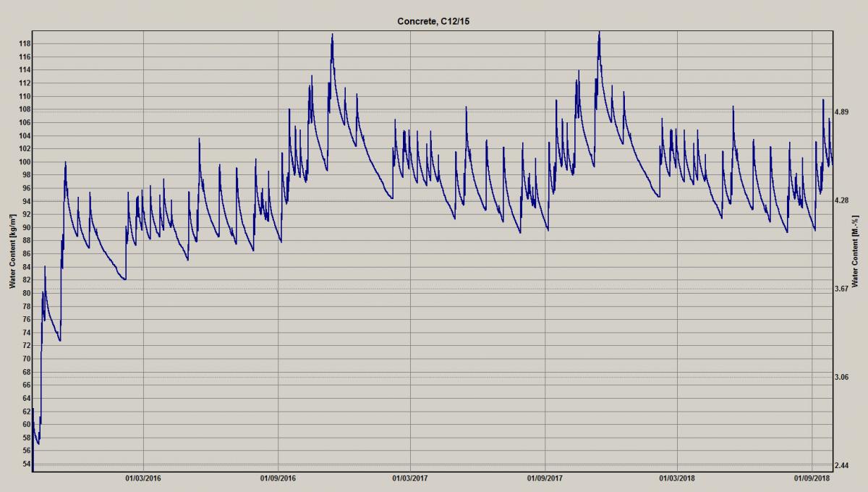The image size is (868, 492).
Task: Pick the left axis value 58
Action: pos(26,438)
